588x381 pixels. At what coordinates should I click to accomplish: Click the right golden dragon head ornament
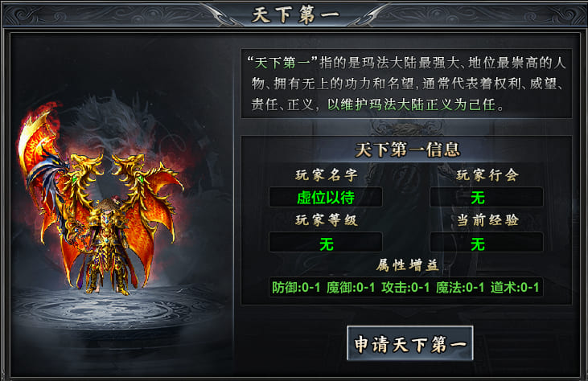pos(129,166)
